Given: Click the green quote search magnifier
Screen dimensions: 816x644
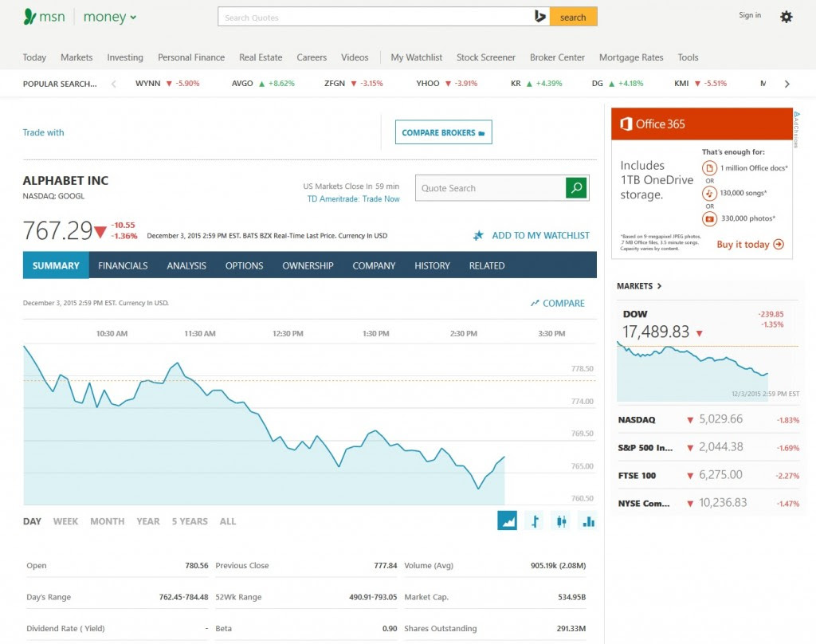Looking at the screenshot, I should tap(576, 188).
